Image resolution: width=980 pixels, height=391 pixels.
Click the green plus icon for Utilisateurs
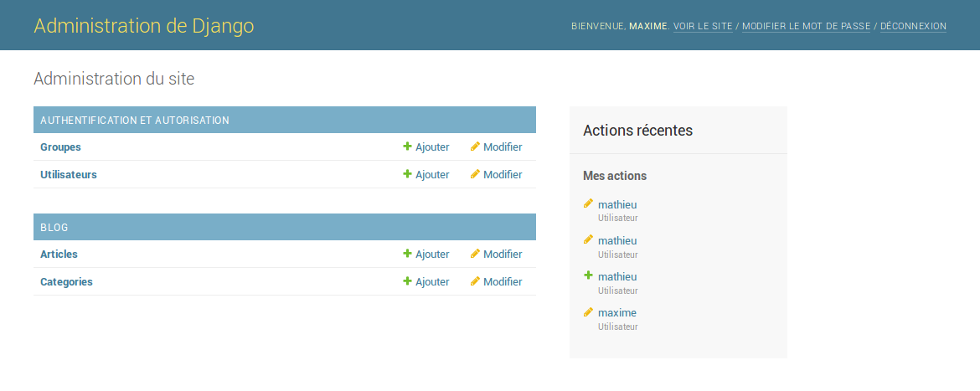click(408, 173)
